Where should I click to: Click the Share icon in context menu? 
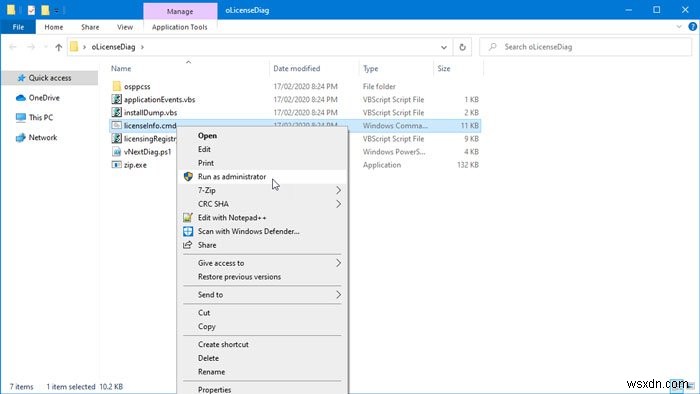click(x=188, y=245)
